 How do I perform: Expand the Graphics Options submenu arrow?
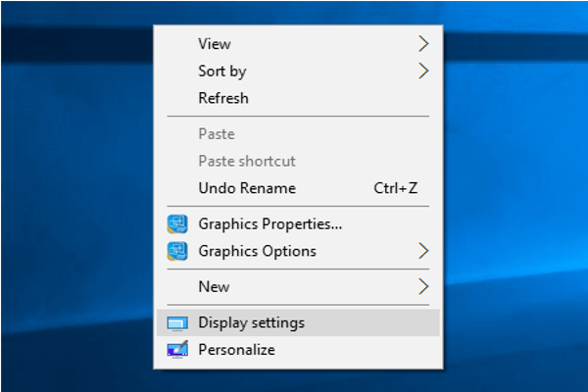click(423, 251)
